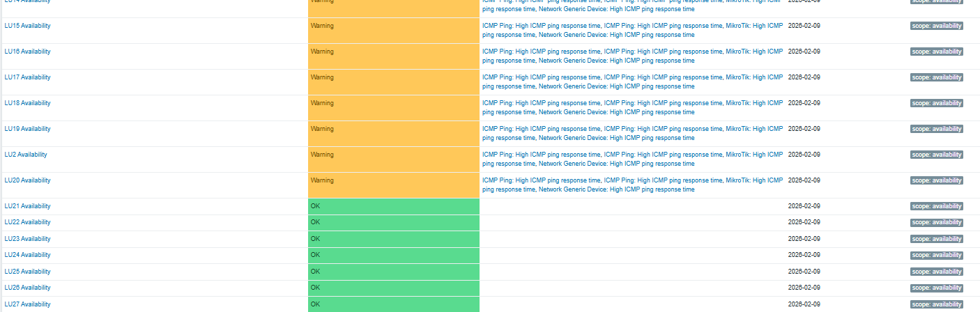The width and height of the screenshot is (980, 312).
Task: Select the Warning status cell for LU19
Action: 394,134
